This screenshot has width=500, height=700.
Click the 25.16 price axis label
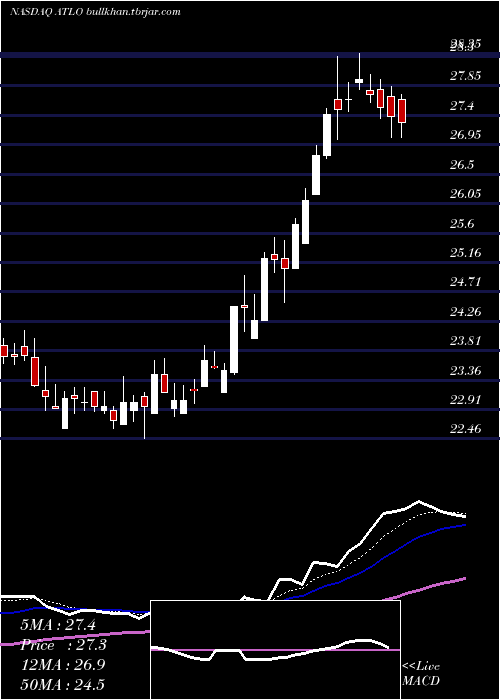[x=465, y=253]
